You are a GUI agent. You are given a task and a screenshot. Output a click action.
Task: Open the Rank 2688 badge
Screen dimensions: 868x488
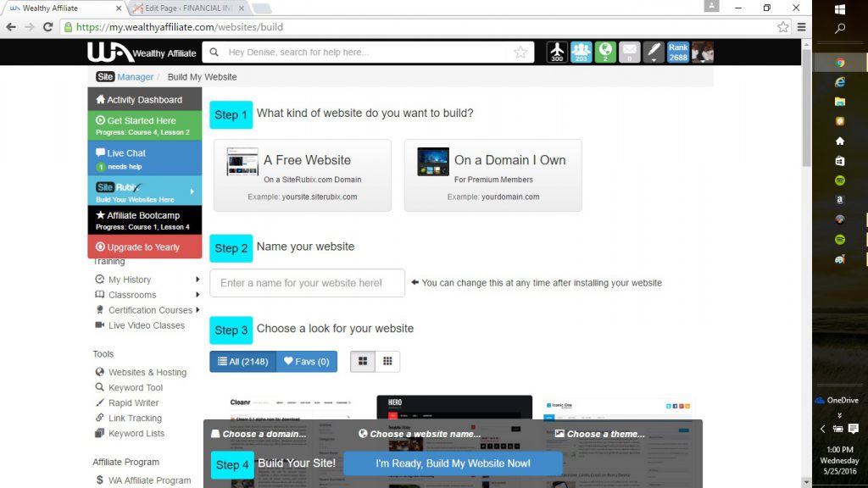coord(678,52)
